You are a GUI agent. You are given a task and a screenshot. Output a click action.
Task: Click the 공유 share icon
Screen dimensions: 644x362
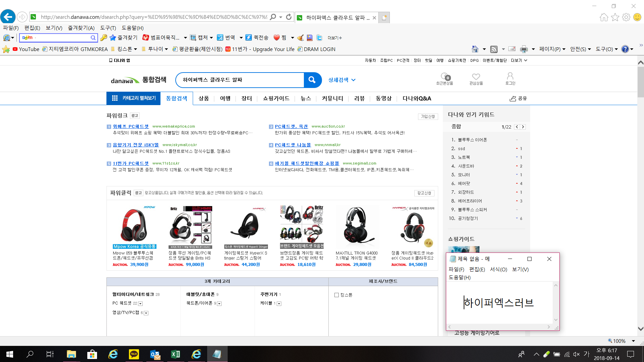click(518, 98)
